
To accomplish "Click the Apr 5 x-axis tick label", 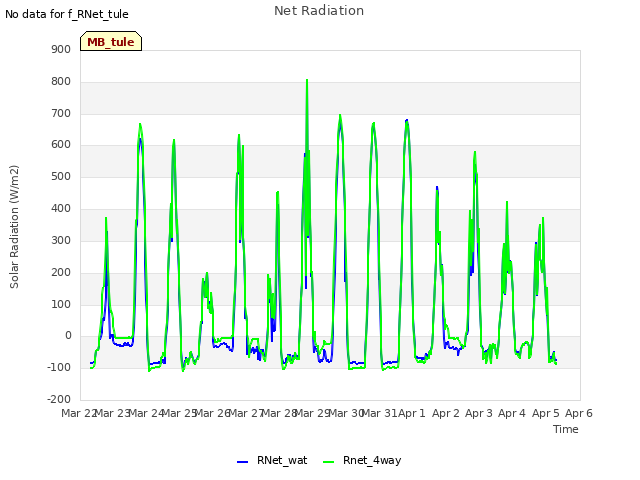I will coord(546,413).
